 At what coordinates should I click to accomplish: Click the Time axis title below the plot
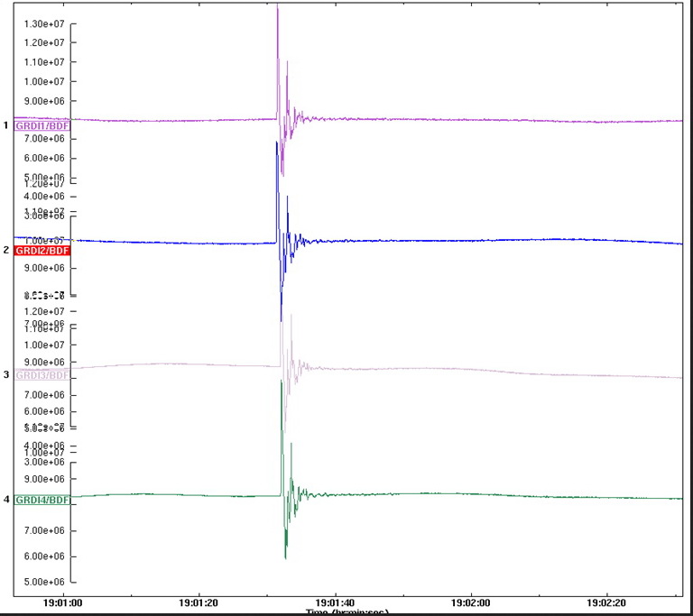pos(347,612)
